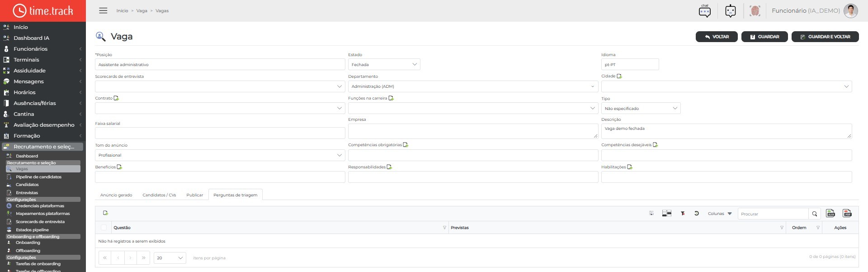Click the grid search magnifier button
This screenshot has width=868, height=272.
click(814, 214)
